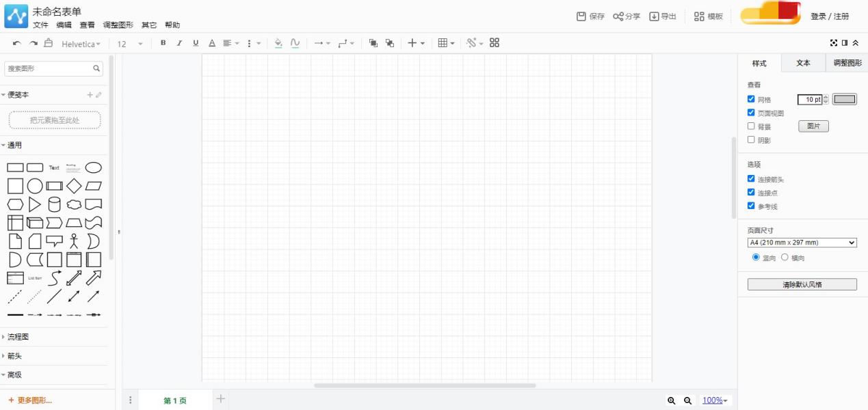This screenshot has height=410, width=868.
Task: Click the insert plus icon
Action: point(411,43)
